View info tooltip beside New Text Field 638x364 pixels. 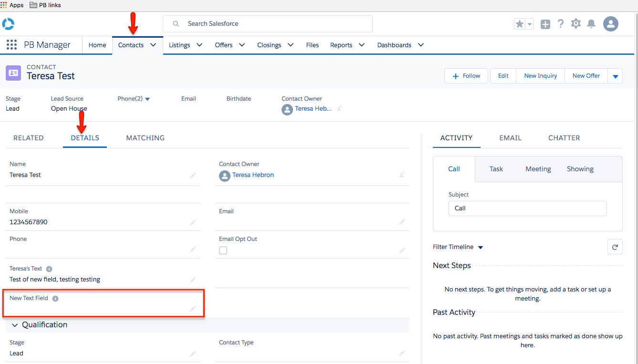[x=55, y=298]
